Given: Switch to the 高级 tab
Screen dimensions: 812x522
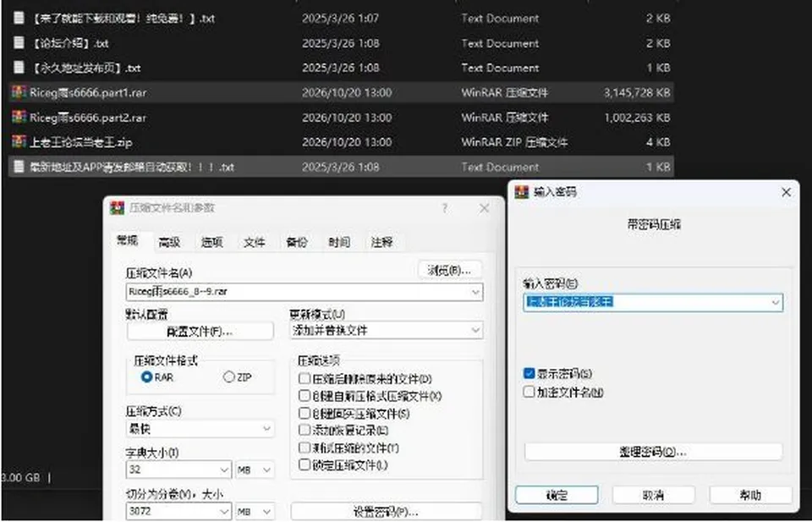Looking at the screenshot, I should coord(169,242).
